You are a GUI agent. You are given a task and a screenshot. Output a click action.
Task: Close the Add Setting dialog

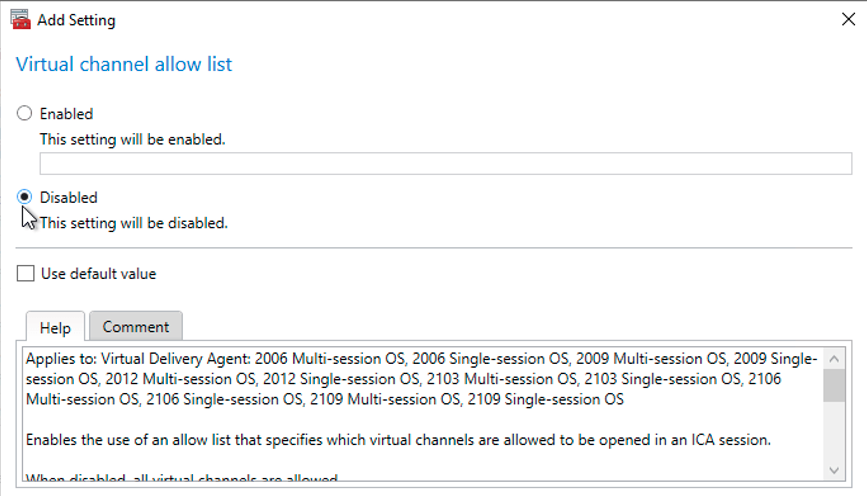pos(849,19)
